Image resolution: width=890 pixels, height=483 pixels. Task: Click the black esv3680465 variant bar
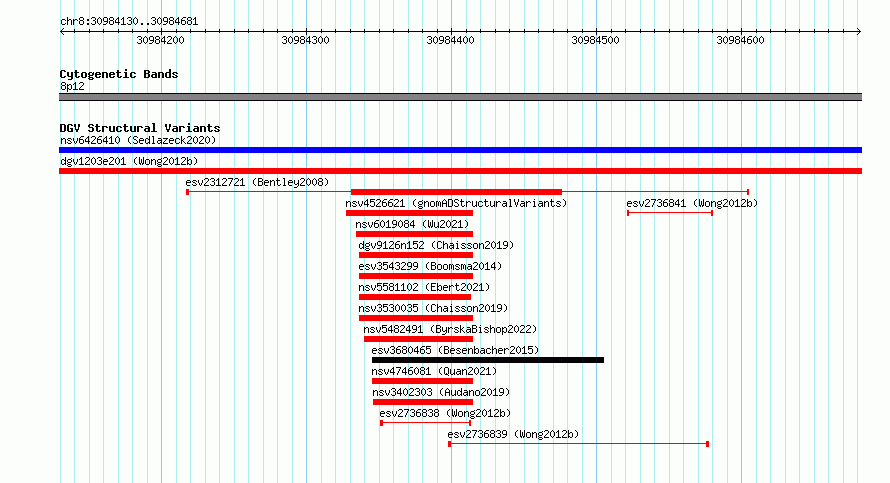488,360
